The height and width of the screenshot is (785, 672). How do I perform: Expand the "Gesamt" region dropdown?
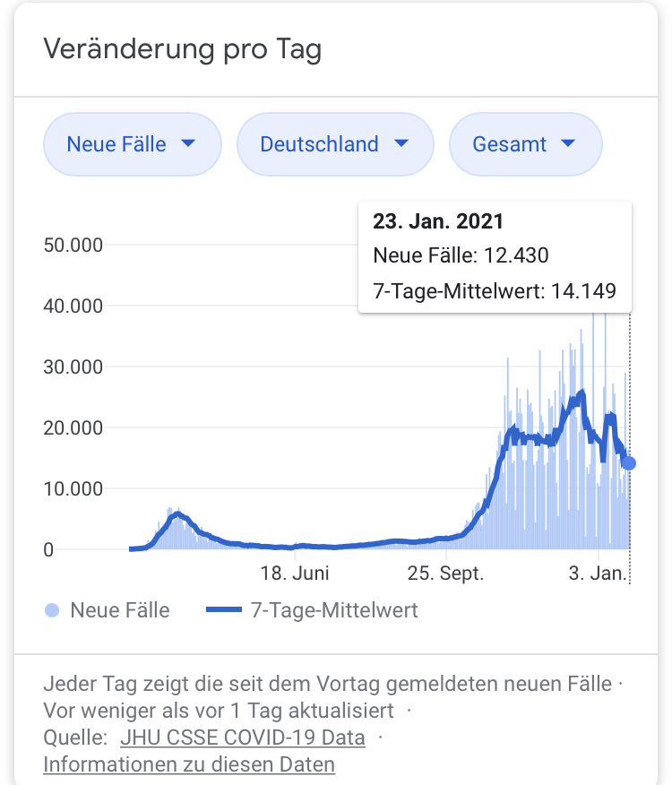click(524, 144)
